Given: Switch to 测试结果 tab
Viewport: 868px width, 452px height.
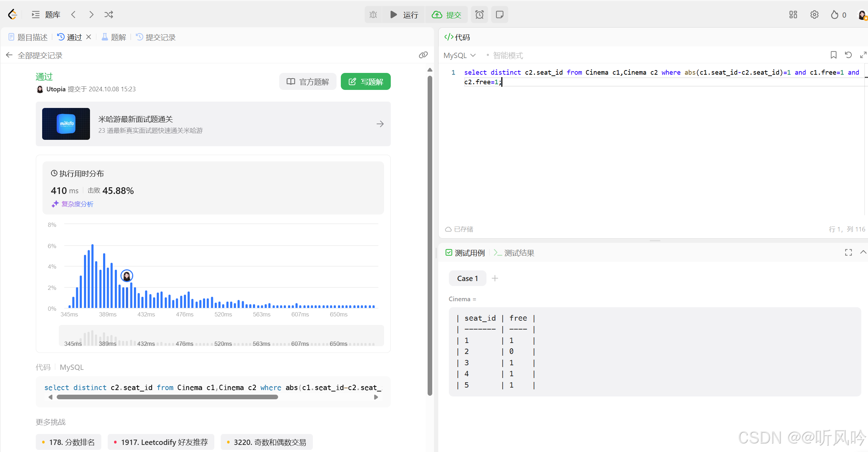Looking at the screenshot, I should coord(514,253).
